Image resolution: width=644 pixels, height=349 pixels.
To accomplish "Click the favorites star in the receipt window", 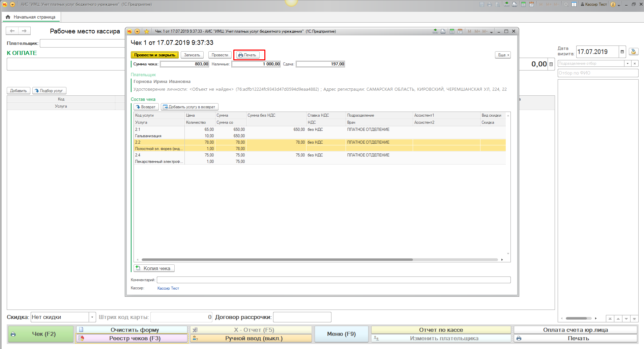I will (x=147, y=31).
